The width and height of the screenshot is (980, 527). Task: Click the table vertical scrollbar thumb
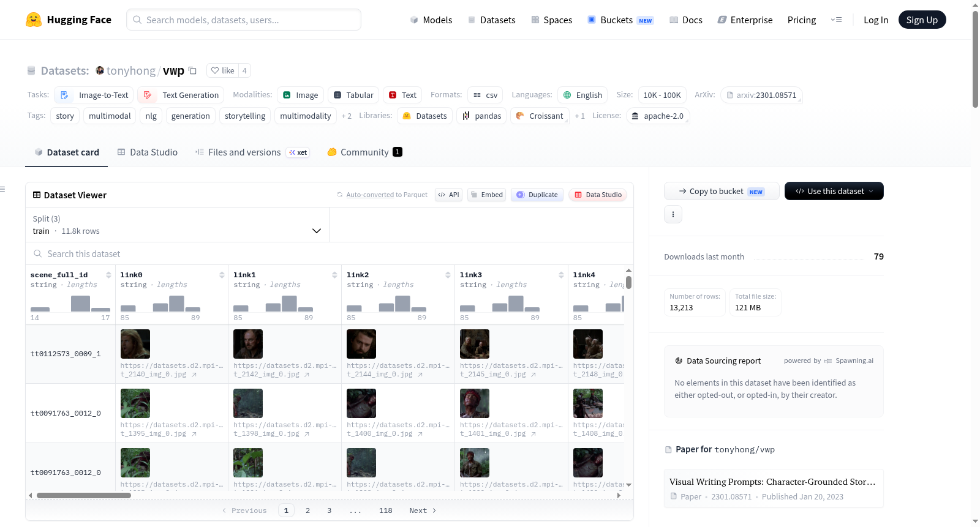point(628,282)
